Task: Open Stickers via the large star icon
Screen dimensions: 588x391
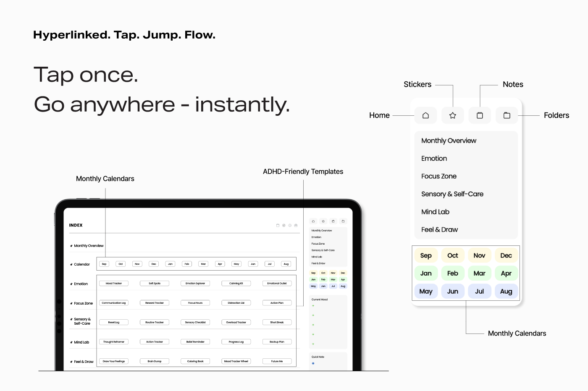Action: coord(452,115)
